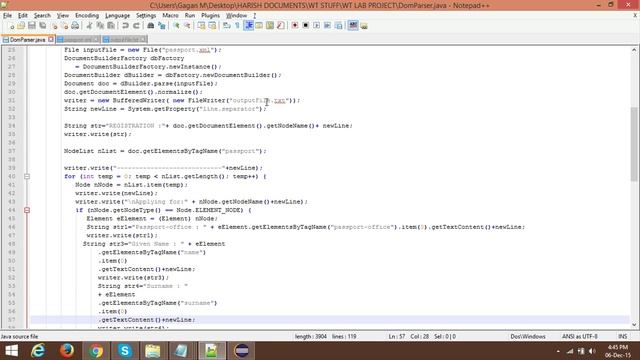Click "ANSI as UTF-8" encoding in status bar

pos(580,336)
